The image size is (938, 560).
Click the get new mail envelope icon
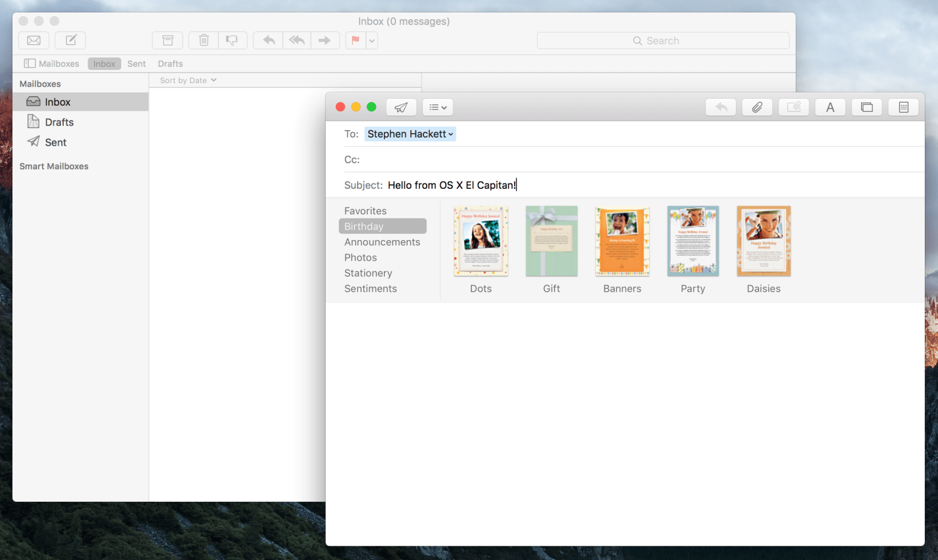pos(34,41)
